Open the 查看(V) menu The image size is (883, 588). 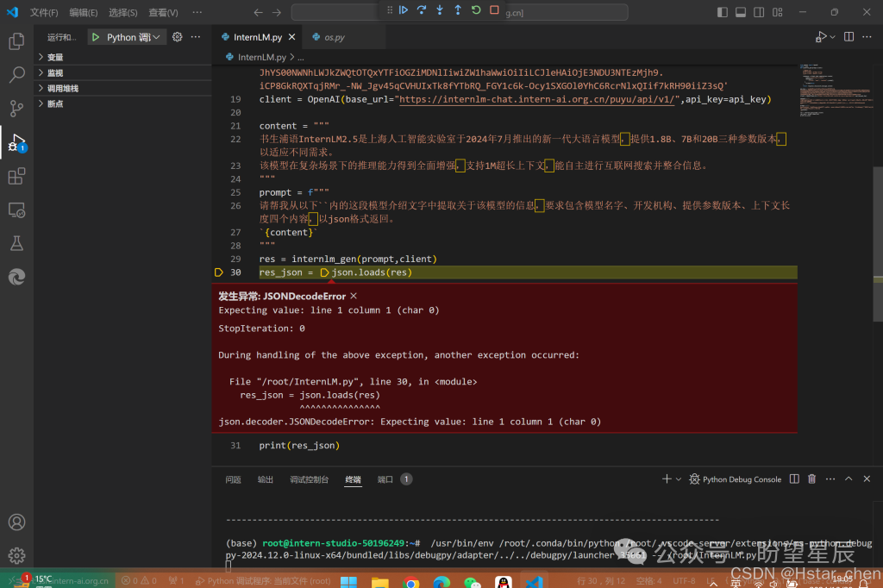[x=163, y=12]
